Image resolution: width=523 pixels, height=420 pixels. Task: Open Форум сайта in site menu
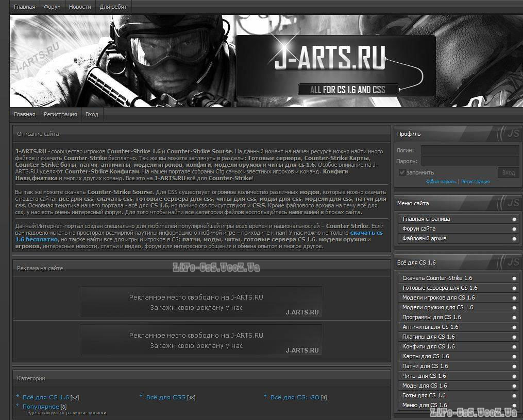click(x=459, y=229)
